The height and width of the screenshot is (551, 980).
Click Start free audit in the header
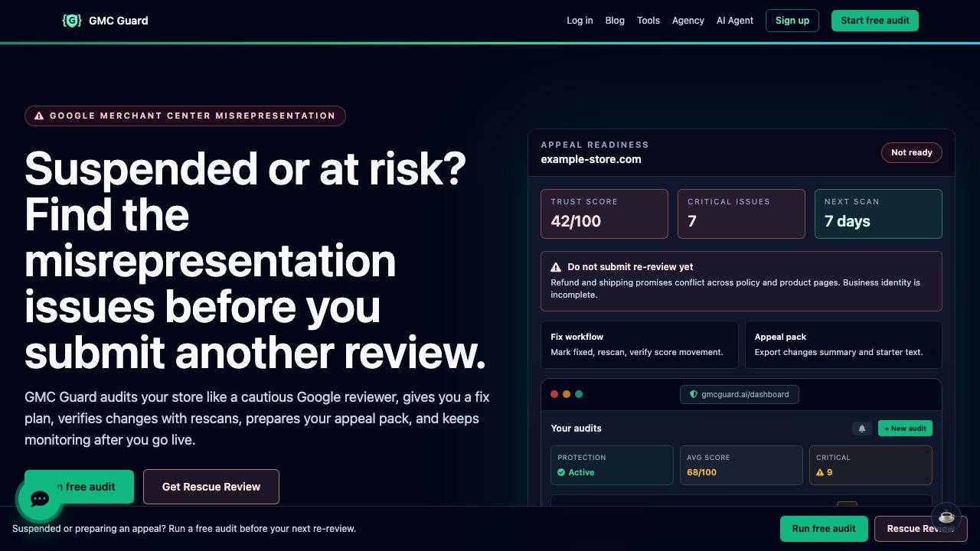[875, 21]
